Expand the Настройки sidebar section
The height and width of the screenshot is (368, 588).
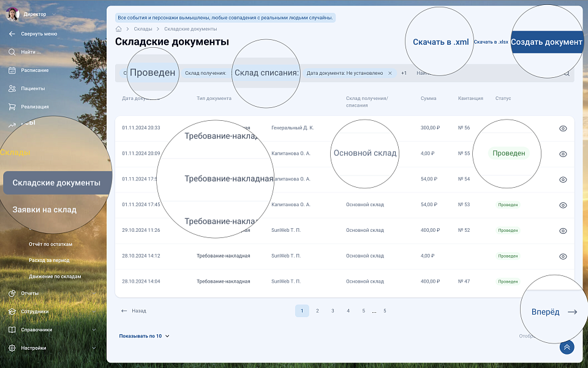click(x=94, y=348)
